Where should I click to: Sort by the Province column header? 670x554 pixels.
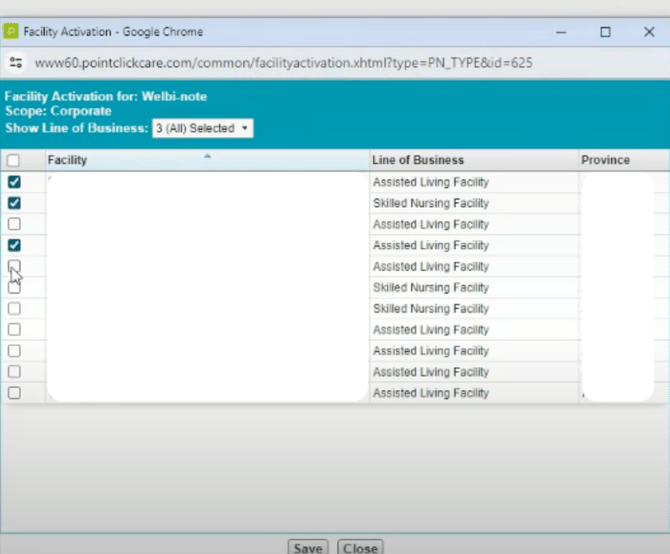click(x=624, y=160)
